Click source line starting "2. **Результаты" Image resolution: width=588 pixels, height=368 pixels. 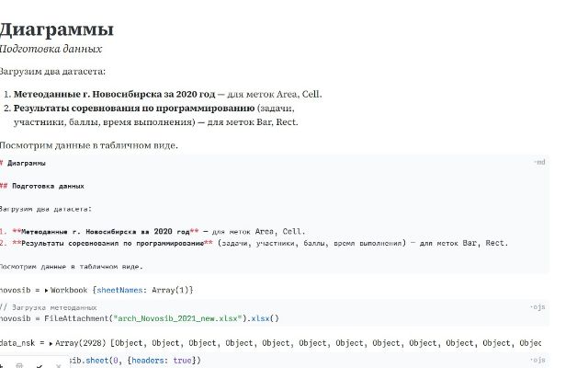coord(254,243)
